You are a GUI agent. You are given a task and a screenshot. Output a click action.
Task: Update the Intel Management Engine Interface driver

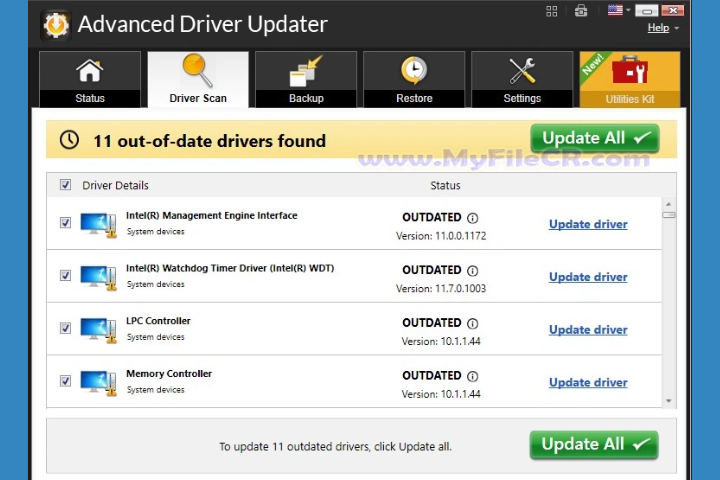pos(588,224)
